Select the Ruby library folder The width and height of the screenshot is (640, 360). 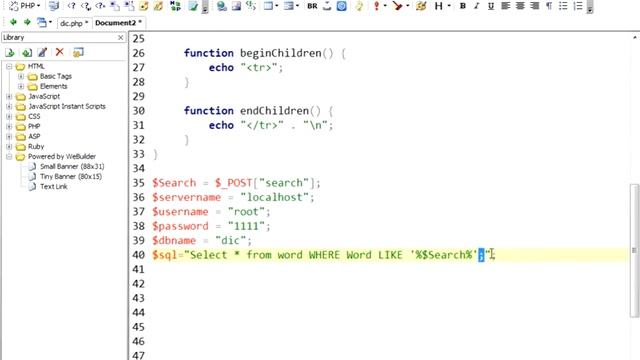pos(36,147)
